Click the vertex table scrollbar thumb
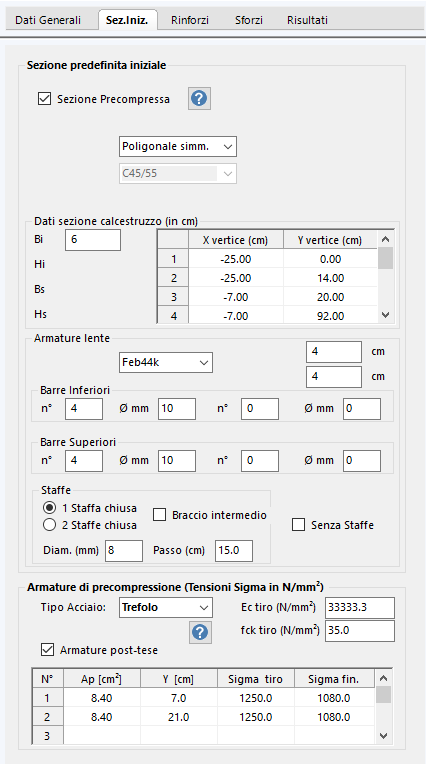Screen dimensions: 426x764 point(386,258)
